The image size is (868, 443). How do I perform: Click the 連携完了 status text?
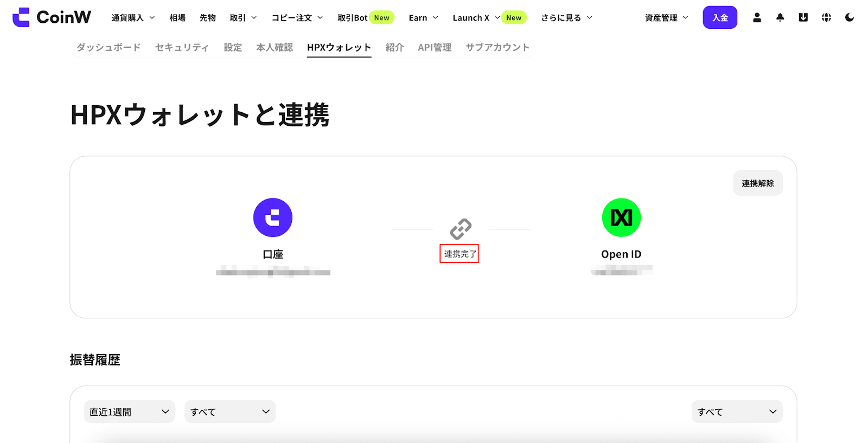tap(460, 254)
